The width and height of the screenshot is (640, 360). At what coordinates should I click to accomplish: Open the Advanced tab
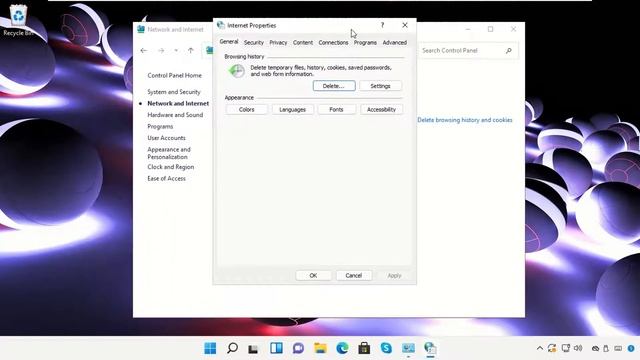click(x=394, y=42)
